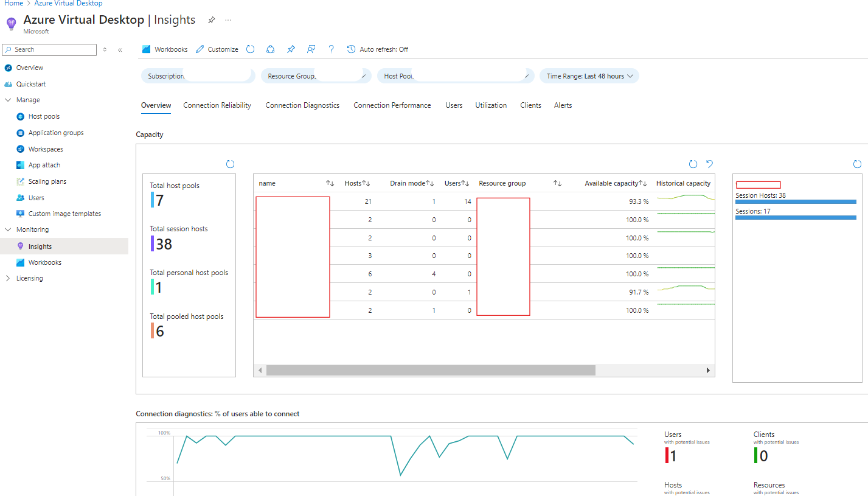Switch to the Connection Performance tab
This screenshot has width=868, height=496.
pos(392,105)
